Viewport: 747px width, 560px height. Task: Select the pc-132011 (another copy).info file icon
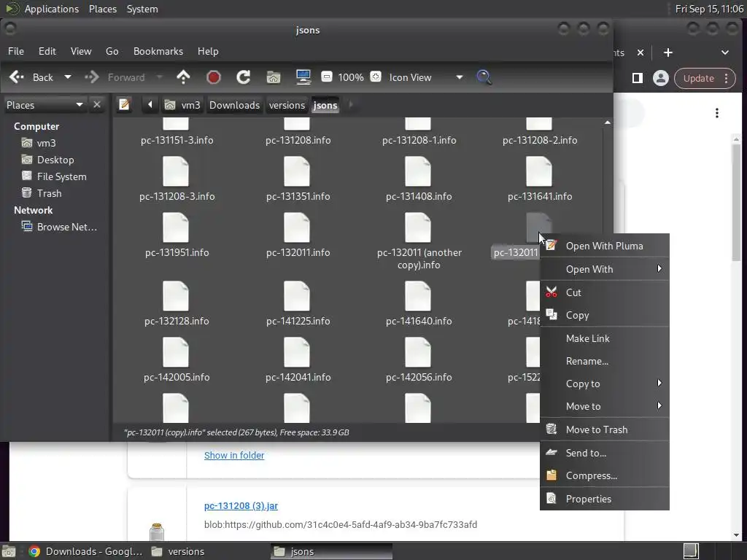click(418, 228)
